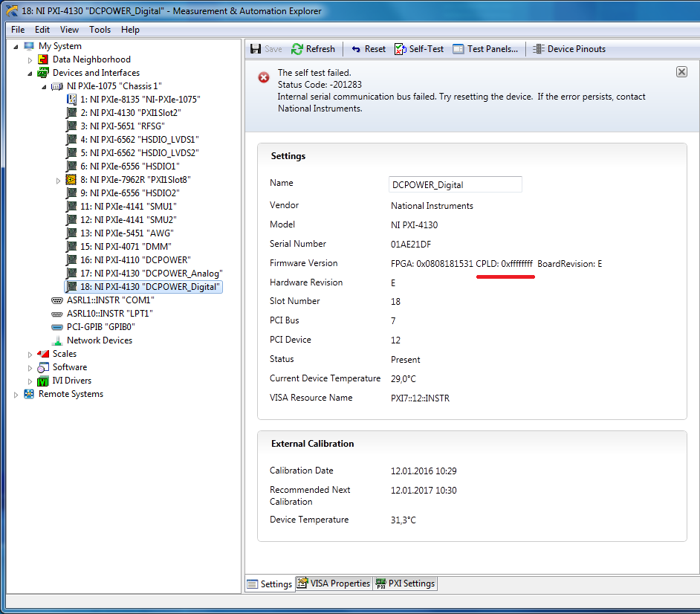Switch to the VISA Properties tab
700x614 pixels.
click(x=334, y=584)
